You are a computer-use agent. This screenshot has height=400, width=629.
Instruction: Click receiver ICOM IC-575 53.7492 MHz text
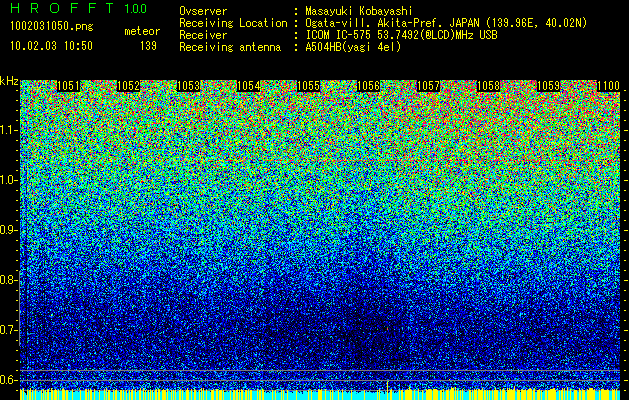[x=401, y=35]
